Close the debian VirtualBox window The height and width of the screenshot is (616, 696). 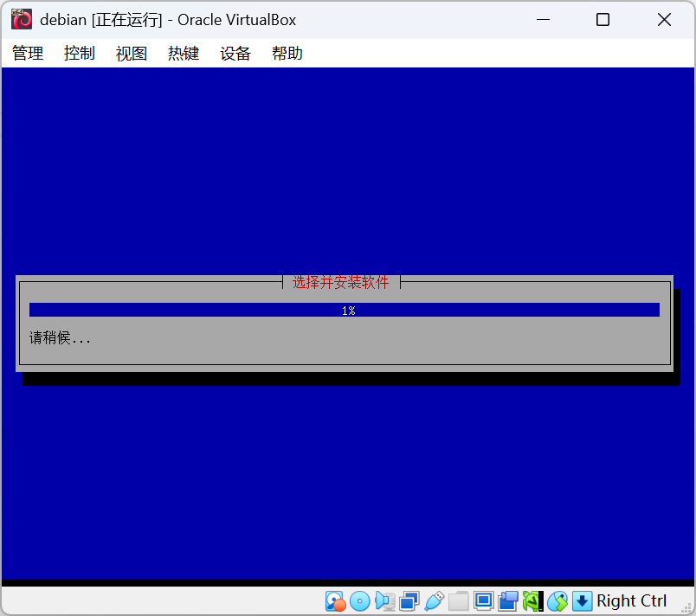coord(665,20)
